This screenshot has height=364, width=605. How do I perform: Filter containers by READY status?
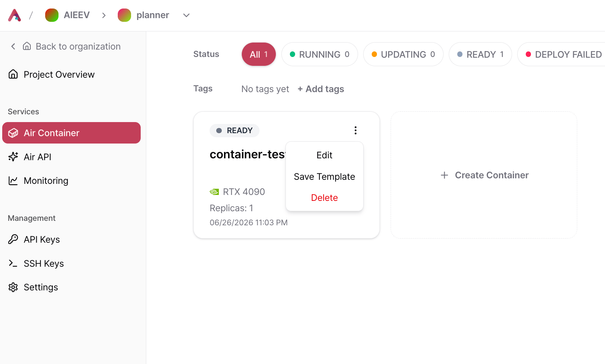pos(480,54)
